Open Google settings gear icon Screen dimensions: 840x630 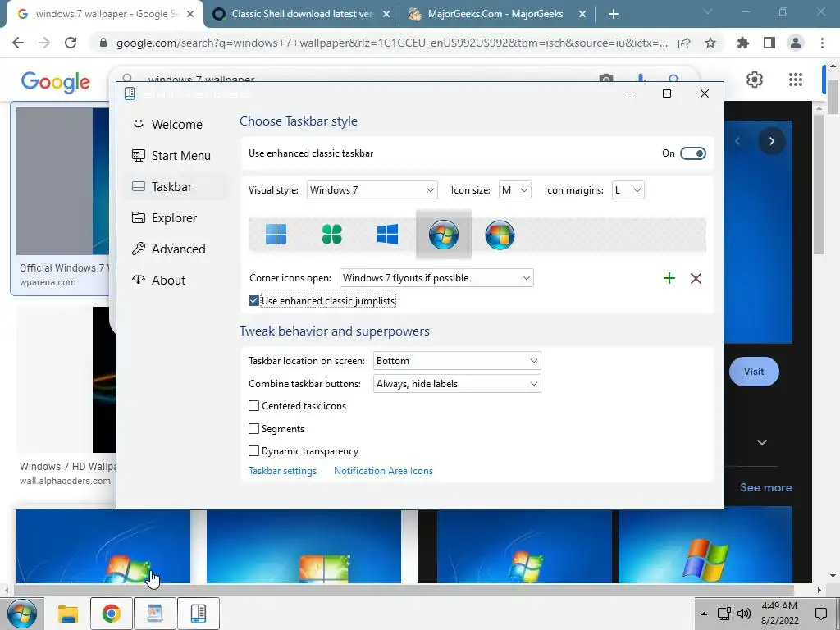[755, 80]
